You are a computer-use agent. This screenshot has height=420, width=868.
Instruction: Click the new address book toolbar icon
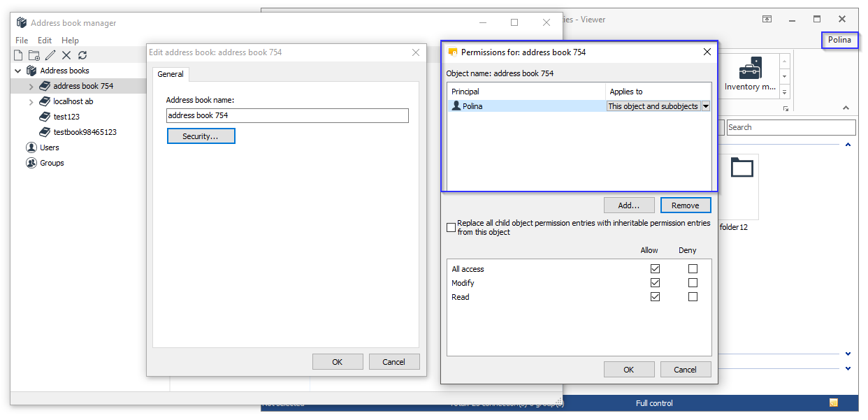[x=19, y=55]
